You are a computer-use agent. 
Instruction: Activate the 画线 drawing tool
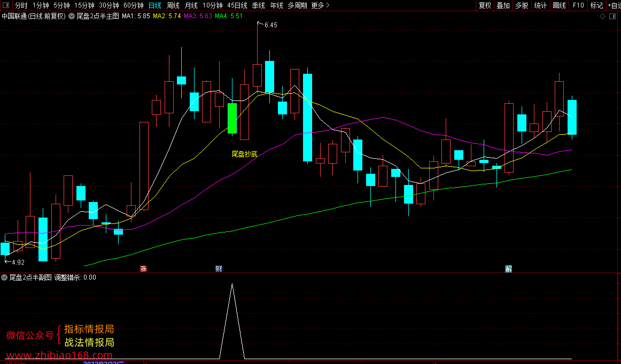(559, 5)
